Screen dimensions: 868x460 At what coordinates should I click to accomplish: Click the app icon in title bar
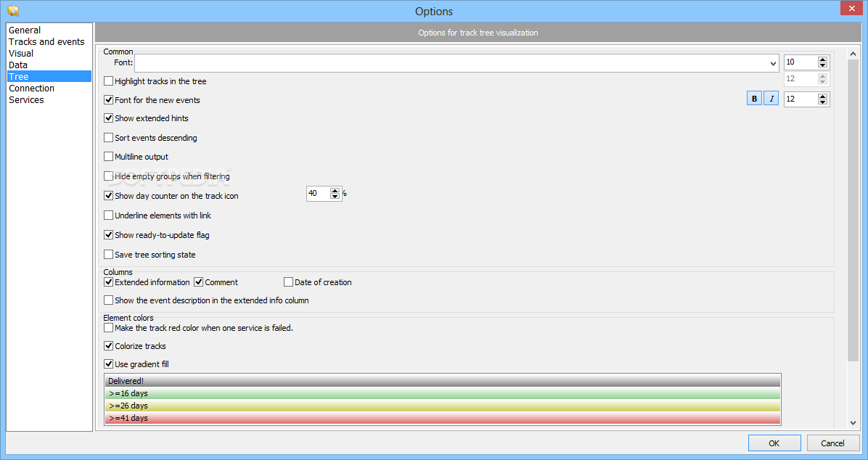pyautogui.click(x=13, y=10)
